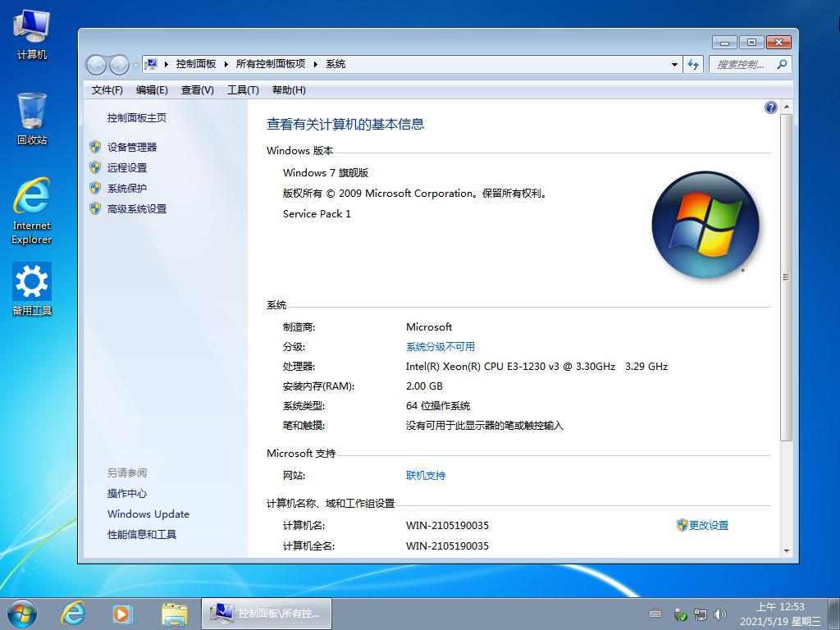Open the taskbar clock showing 12:53
The height and width of the screenshot is (630, 840).
[x=780, y=614]
